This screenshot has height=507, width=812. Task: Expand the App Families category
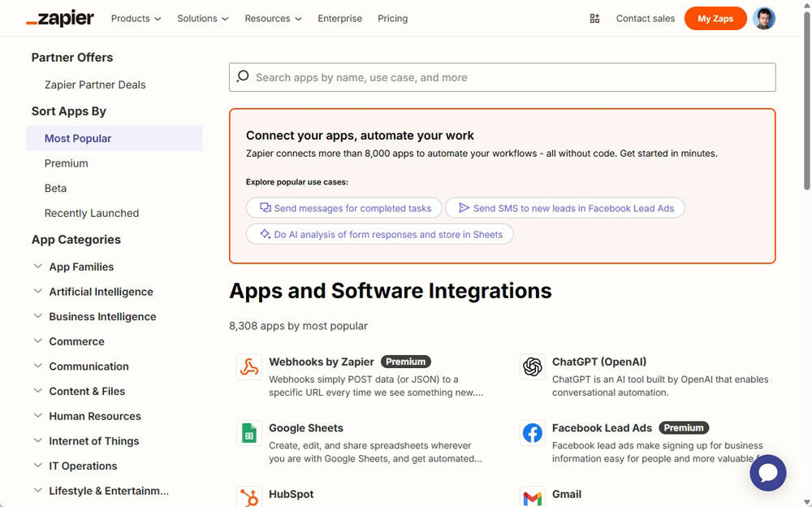coord(74,267)
